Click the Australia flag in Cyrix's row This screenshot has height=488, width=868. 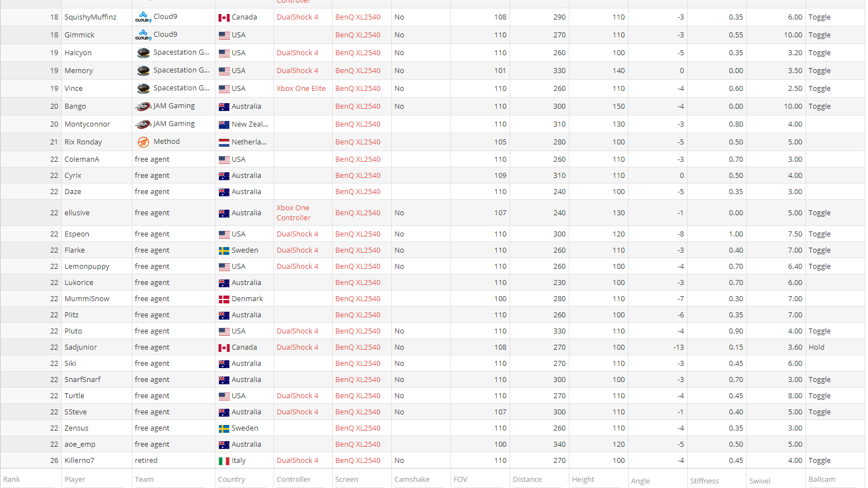(x=224, y=176)
